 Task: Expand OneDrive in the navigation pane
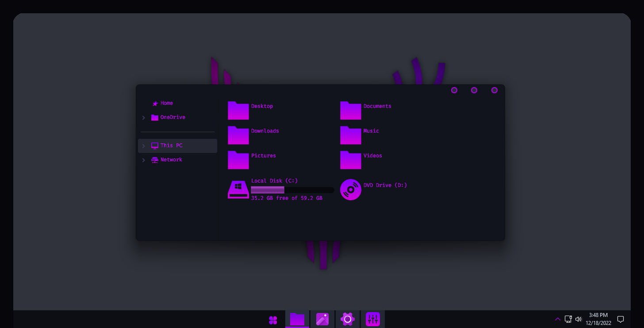[x=143, y=118]
